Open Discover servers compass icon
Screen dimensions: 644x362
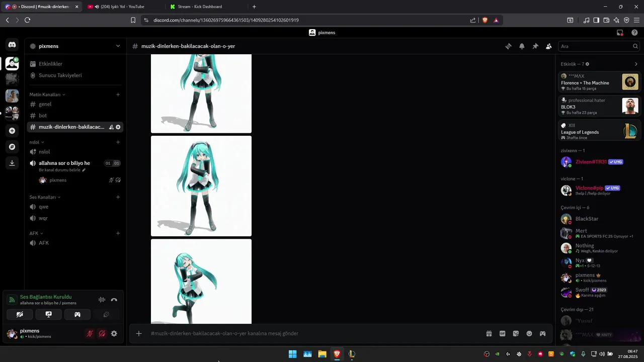tap(12, 147)
